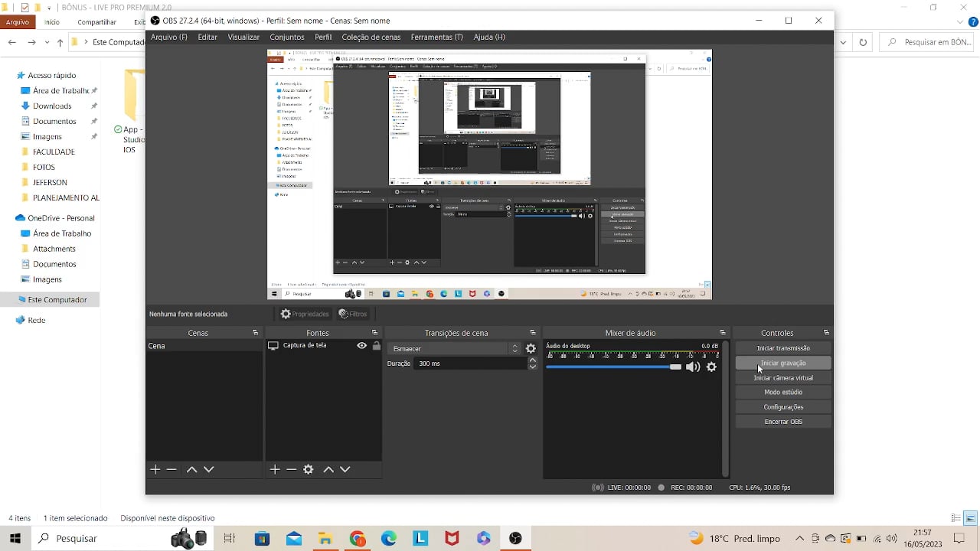Open the Arquivo (F) menu

169,37
